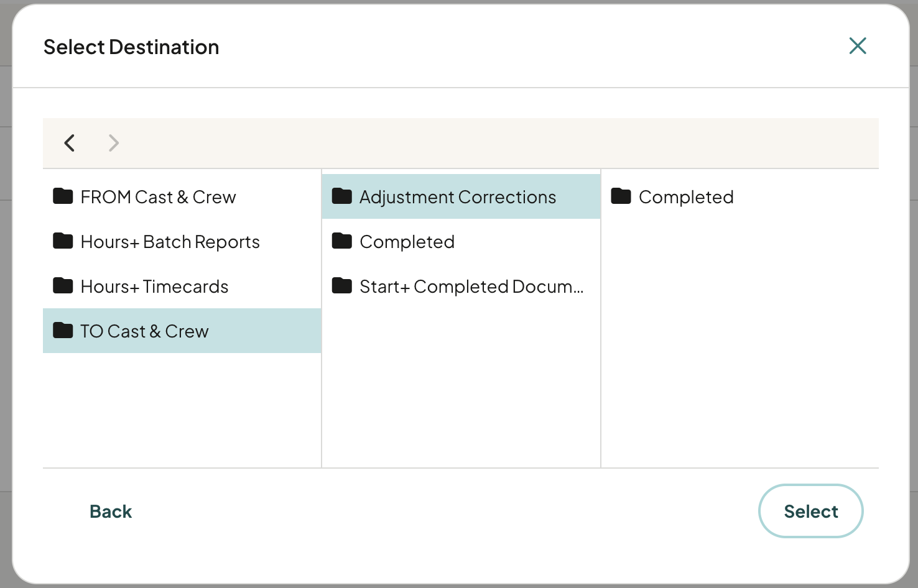The image size is (918, 588).
Task: Navigate back with the left chevron arrow
Action: pos(70,143)
